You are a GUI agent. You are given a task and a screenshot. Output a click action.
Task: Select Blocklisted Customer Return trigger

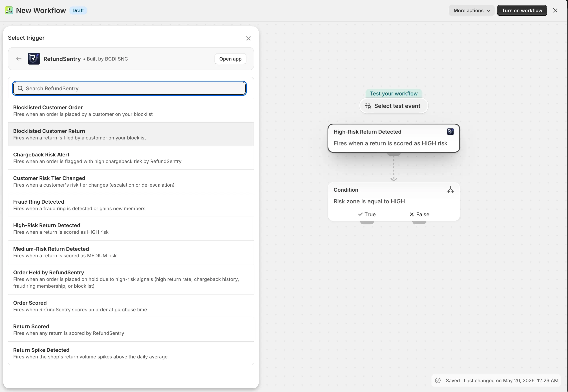click(x=131, y=134)
